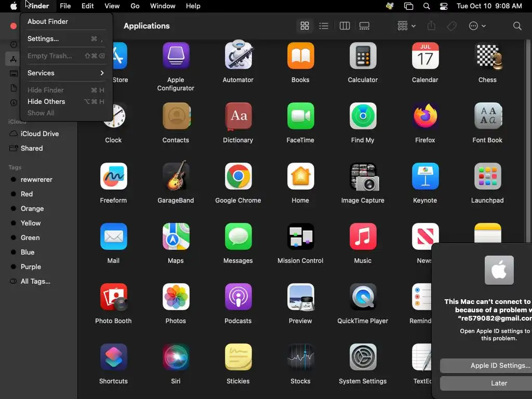Open the Siri app icon
532x399 pixels.
(176, 357)
